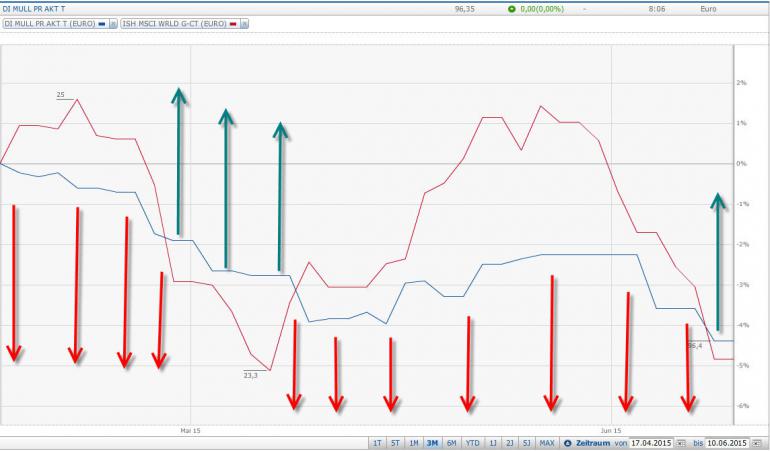Click the Zeitraum clock icon
The image size is (770, 451).
pyautogui.click(x=568, y=443)
